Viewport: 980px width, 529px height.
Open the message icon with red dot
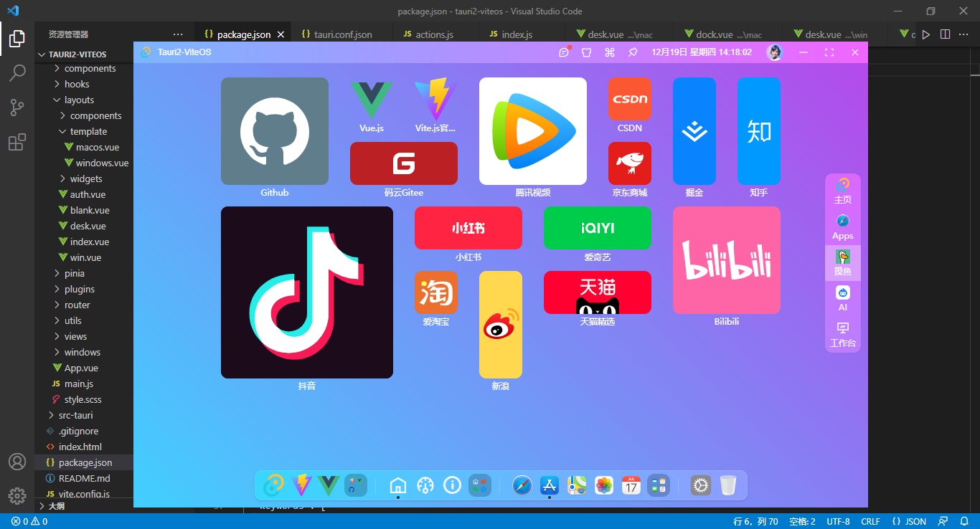click(564, 52)
